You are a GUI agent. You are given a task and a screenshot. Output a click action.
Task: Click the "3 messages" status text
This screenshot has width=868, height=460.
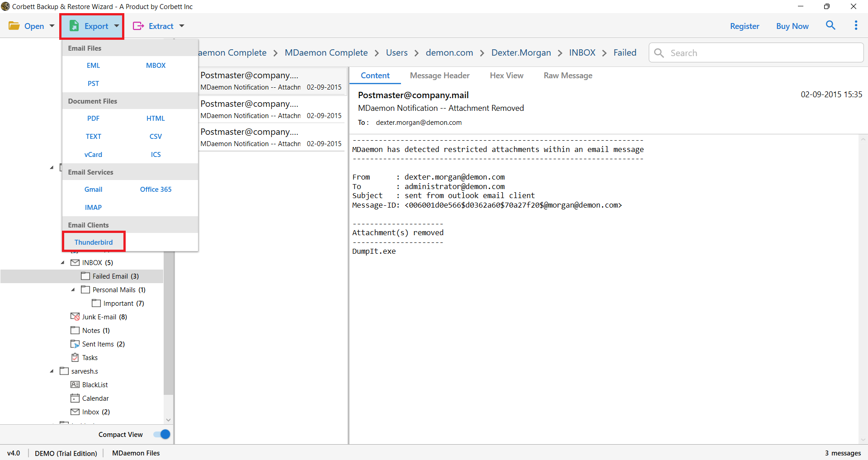(x=843, y=453)
